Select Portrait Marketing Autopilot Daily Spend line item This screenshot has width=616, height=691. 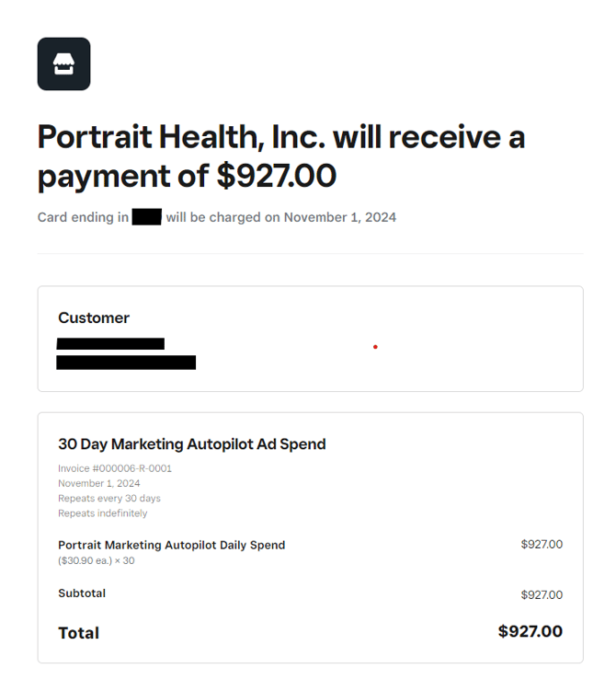coord(172,545)
